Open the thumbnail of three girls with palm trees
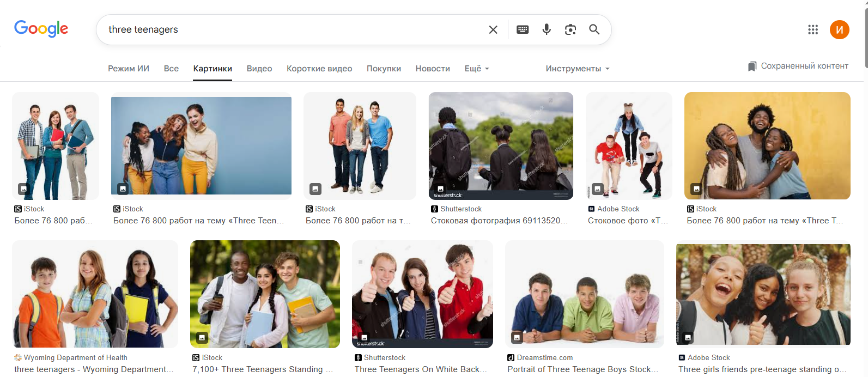Image resolution: width=868 pixels, height=377 pixels. [x=763, y=294]
